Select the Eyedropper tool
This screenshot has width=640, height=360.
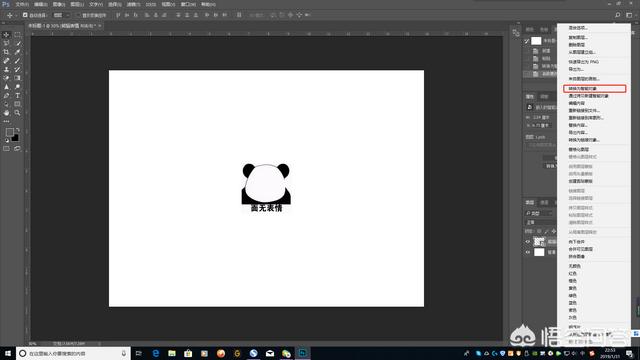coord(17,52)
